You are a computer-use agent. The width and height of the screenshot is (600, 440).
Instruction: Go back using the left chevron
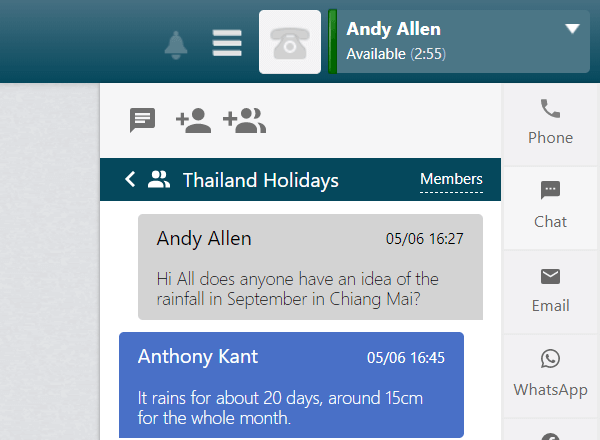click(130, 179)
